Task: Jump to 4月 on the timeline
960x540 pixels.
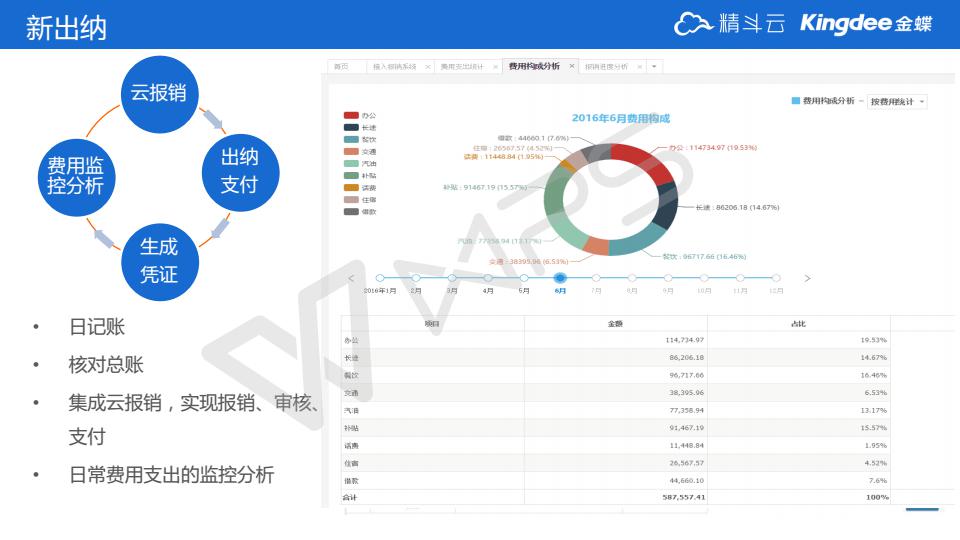Action: (488, 278)
